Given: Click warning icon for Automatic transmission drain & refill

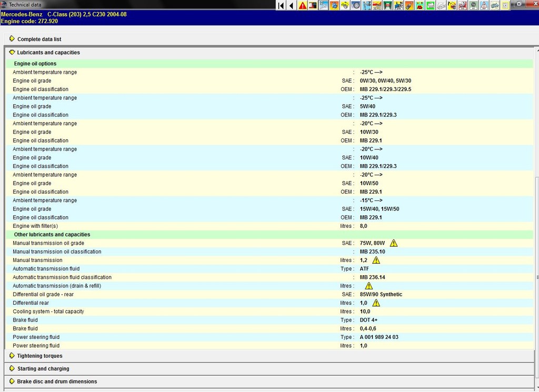Looking at the screenshot, I should 368,286.
